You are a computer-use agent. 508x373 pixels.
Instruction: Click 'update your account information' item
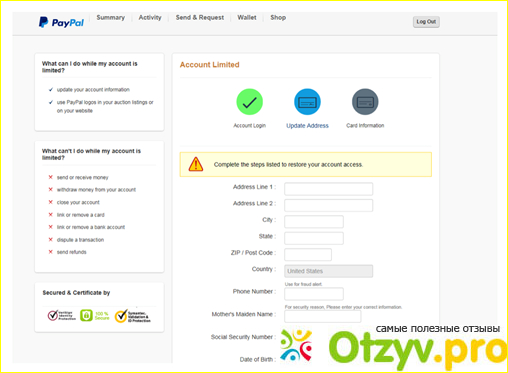click(x=93, y=90)
